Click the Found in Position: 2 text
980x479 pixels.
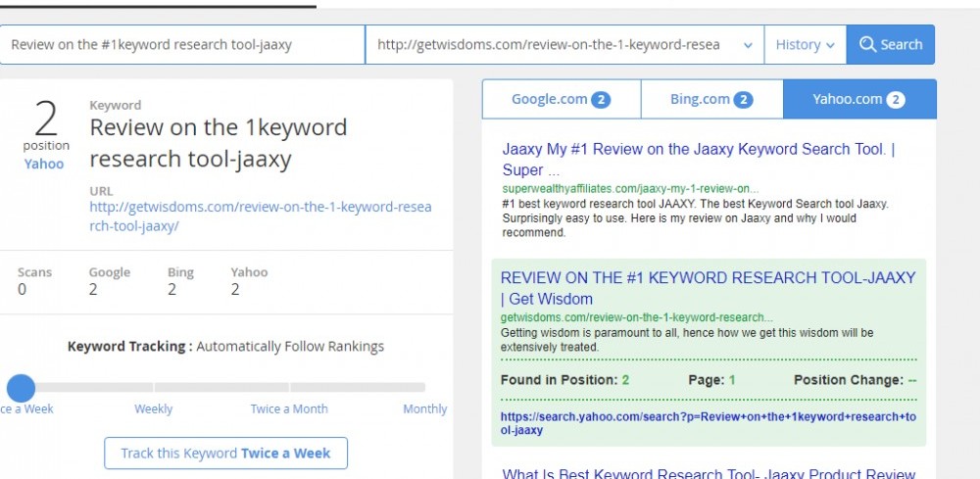pos(565,380)
